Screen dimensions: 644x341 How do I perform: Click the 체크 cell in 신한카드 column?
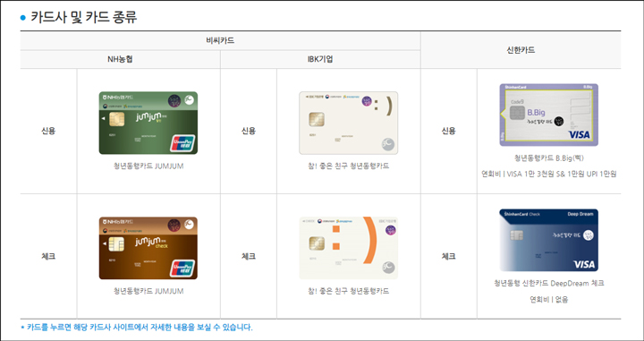click(x=448, y=256)
